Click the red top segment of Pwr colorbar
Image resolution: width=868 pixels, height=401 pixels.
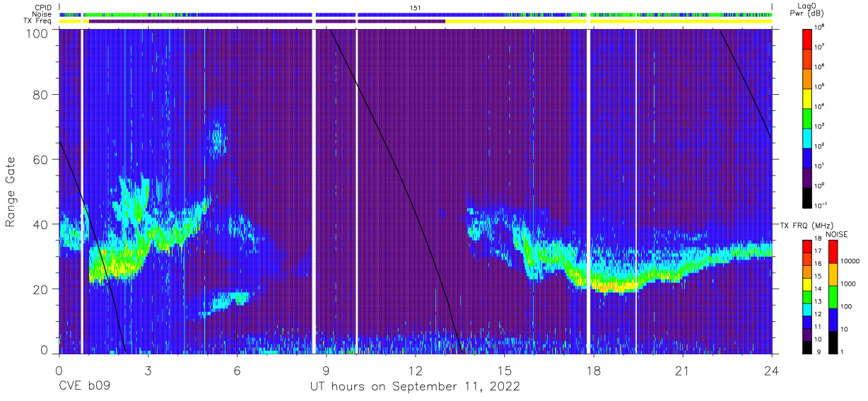(807, 38)
